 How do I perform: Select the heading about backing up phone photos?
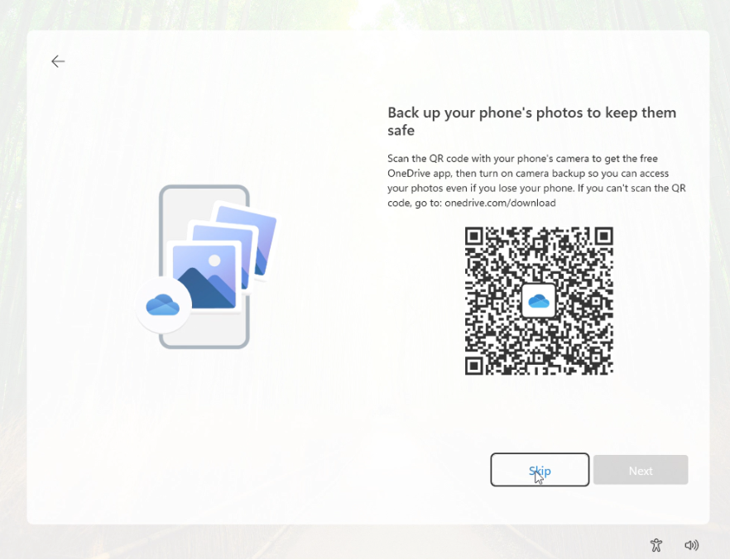[x=531, y=122]
